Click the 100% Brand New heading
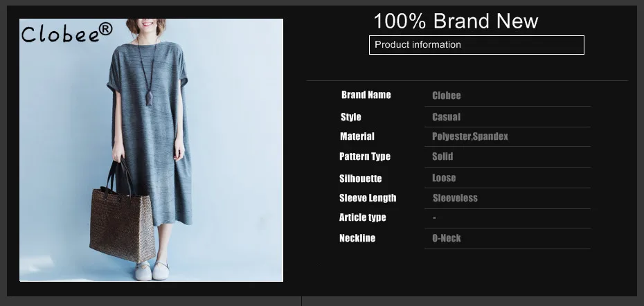This screenshot has height=306, width=644. click(x=456, y=21)
